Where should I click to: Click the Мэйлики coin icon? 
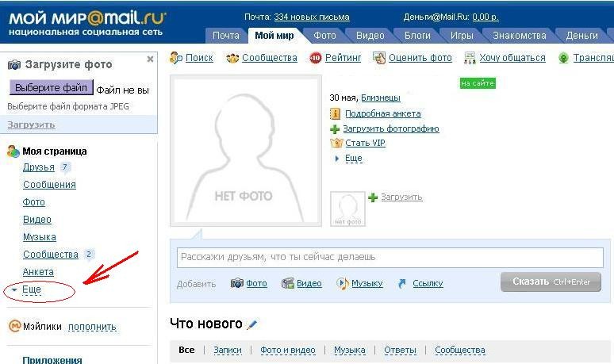coord(14,326)
